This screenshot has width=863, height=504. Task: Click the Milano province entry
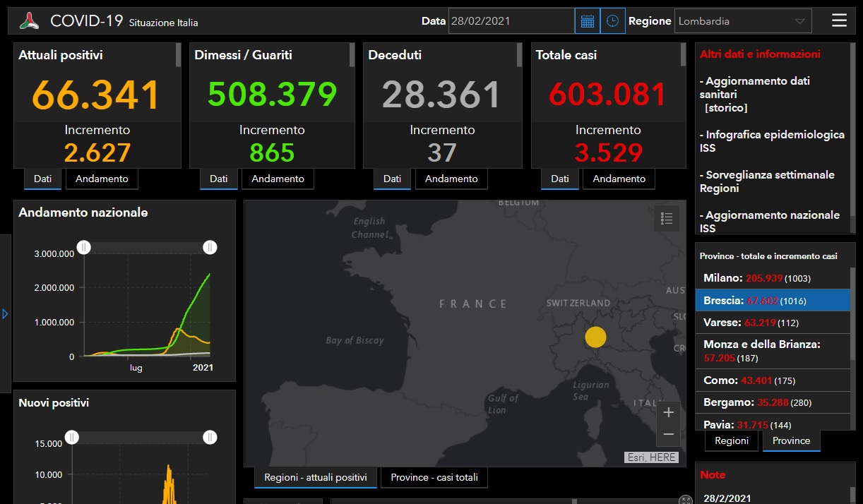pyautogui.click(x=773, y=279)
